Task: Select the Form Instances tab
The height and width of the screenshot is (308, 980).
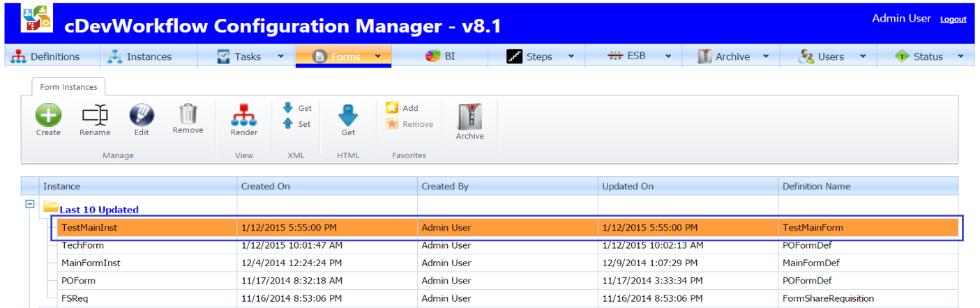Action: [x=68, y=86]
